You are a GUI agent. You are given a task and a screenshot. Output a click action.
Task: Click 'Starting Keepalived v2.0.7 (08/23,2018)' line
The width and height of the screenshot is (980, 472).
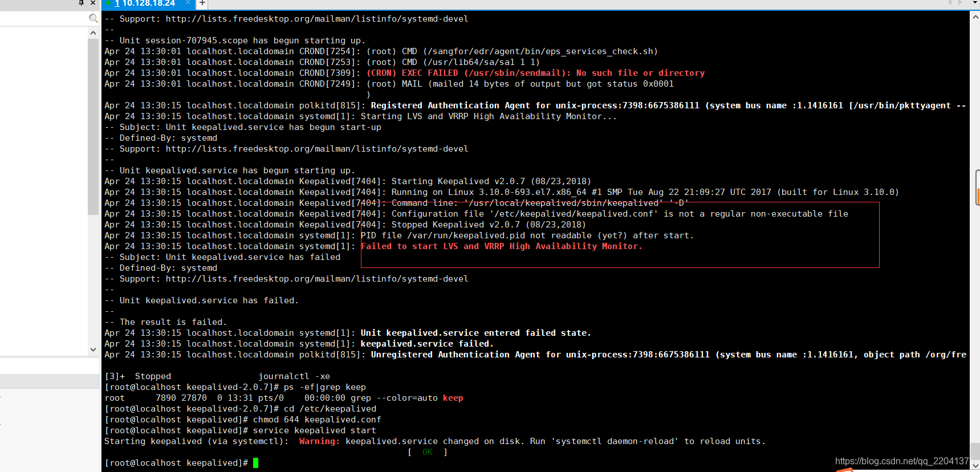pos(491,181)
